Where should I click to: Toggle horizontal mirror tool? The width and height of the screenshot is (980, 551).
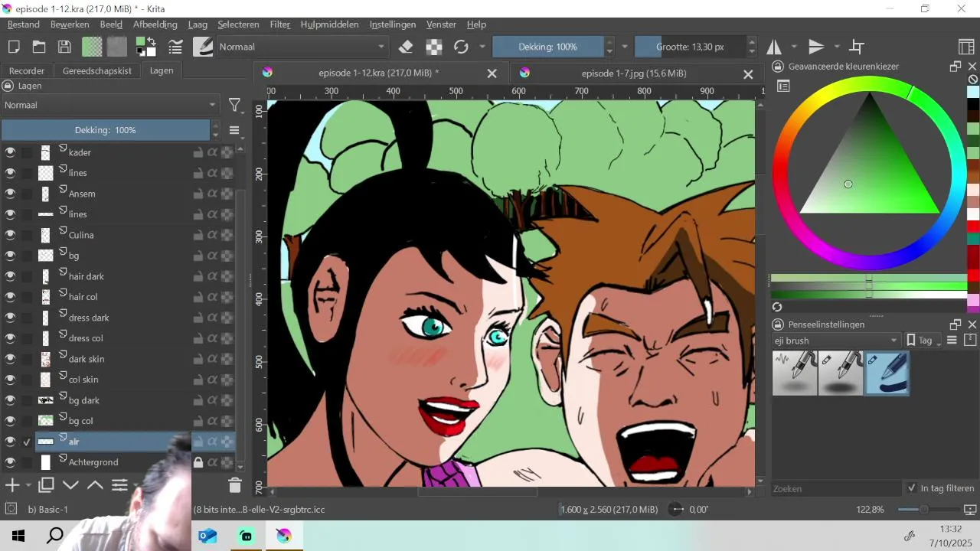(774, 47)
